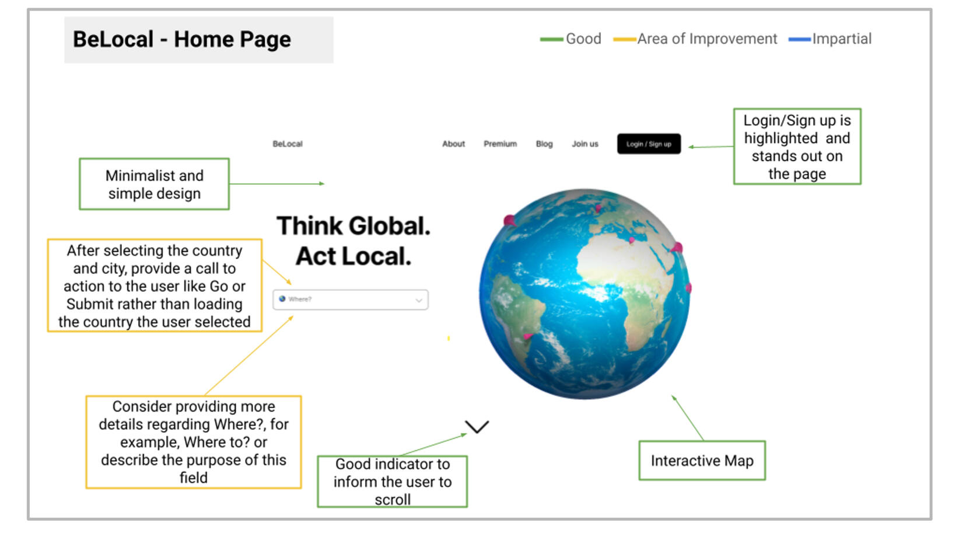980x547 pixels.
Task: Click the pink pin on the globe's right edge
Action: point(688,287)
